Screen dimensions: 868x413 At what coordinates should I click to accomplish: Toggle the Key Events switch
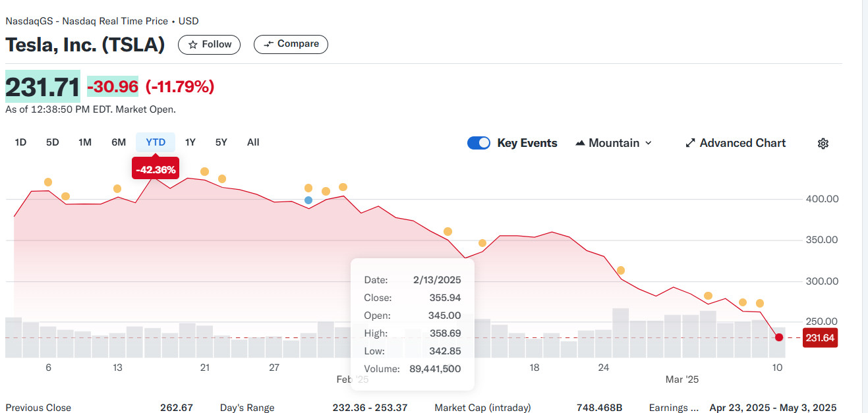tap(478, 143)
